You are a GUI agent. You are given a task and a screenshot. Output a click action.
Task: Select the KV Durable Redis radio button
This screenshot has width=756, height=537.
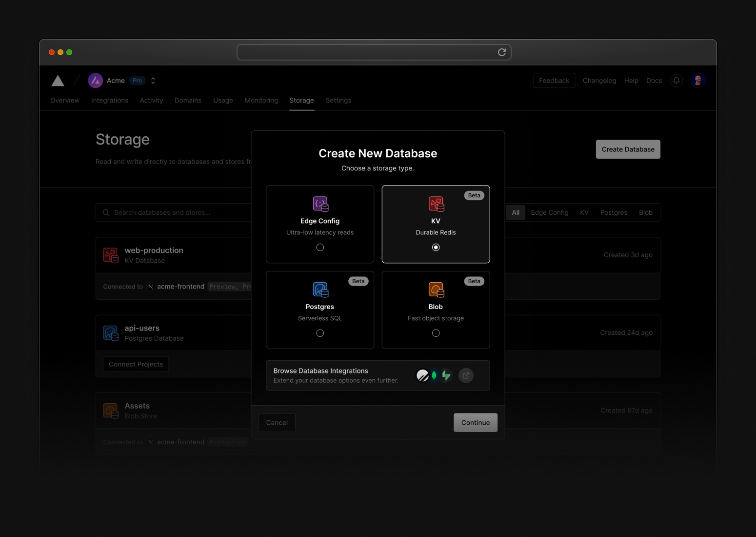[x=436, y=248]
